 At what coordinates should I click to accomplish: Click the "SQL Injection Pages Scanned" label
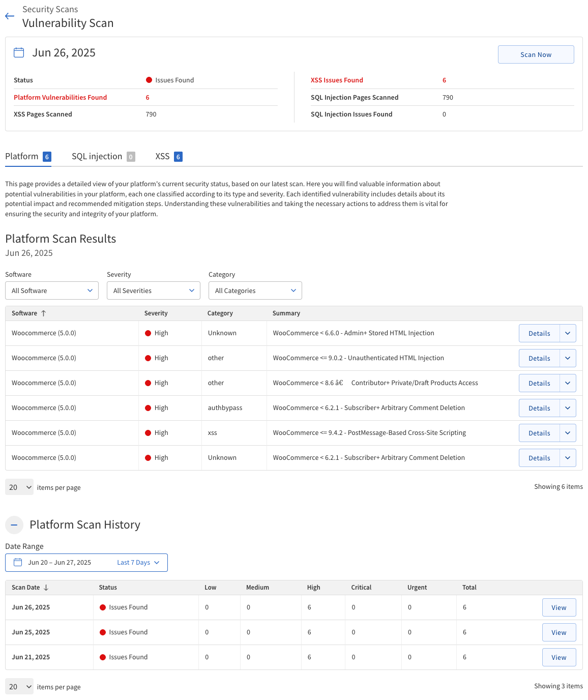coord(355,97)
